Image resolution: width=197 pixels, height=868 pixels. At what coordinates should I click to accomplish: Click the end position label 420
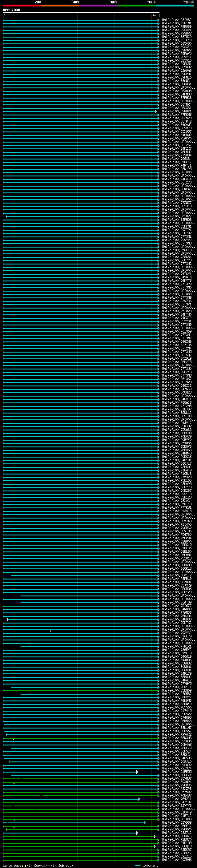(x=155, y=15)
